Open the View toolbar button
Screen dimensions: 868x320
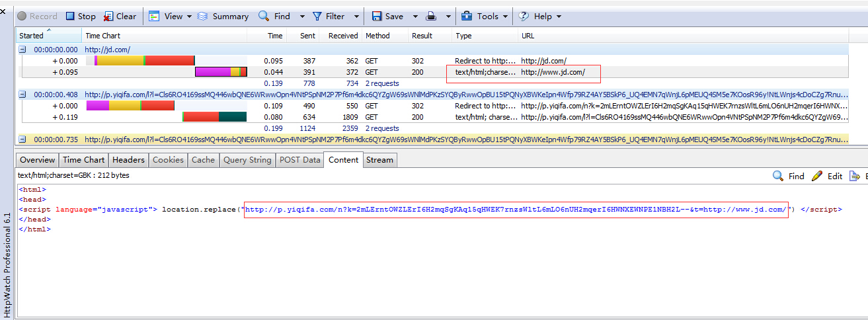165,16
